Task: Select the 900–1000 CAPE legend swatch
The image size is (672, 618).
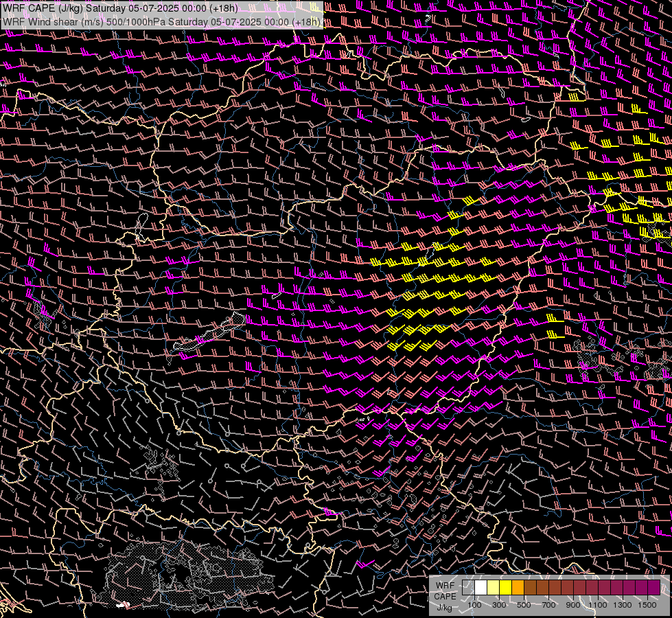Action: click(x=579, y=587)
